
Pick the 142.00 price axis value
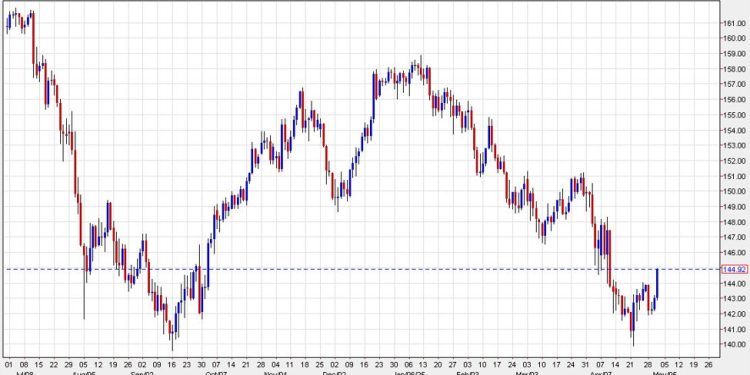click(x=734, y=313)
